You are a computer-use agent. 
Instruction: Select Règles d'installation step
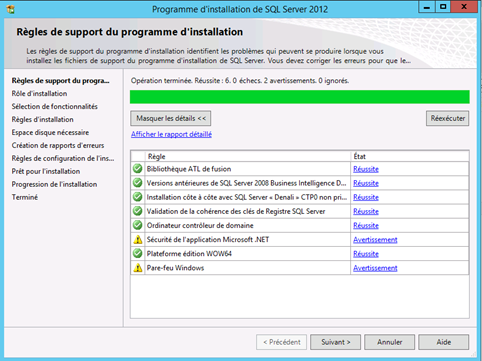coord(43,120)
